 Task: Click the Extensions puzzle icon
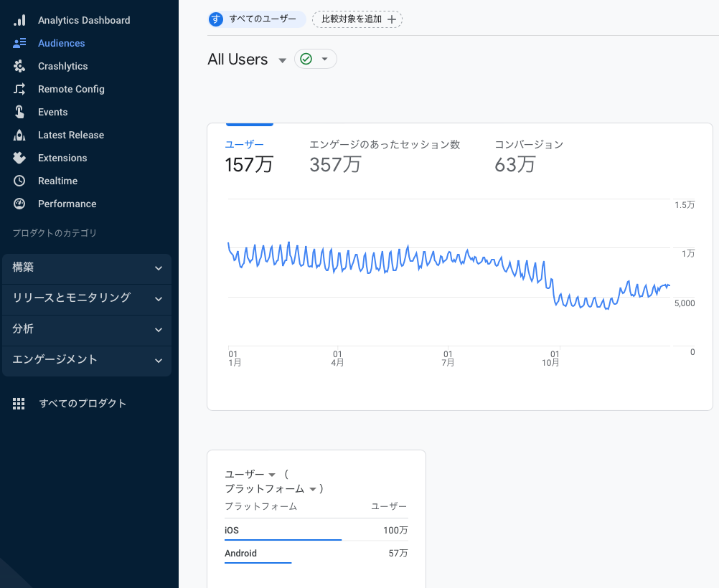tap(19, 158)
